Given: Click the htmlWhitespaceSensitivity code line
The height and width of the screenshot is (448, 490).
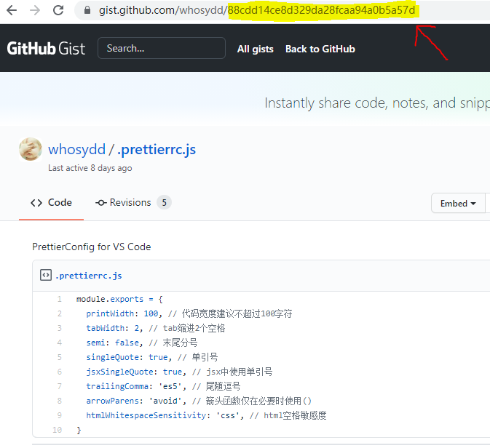Looking at the screenshot, I should 206,415.
